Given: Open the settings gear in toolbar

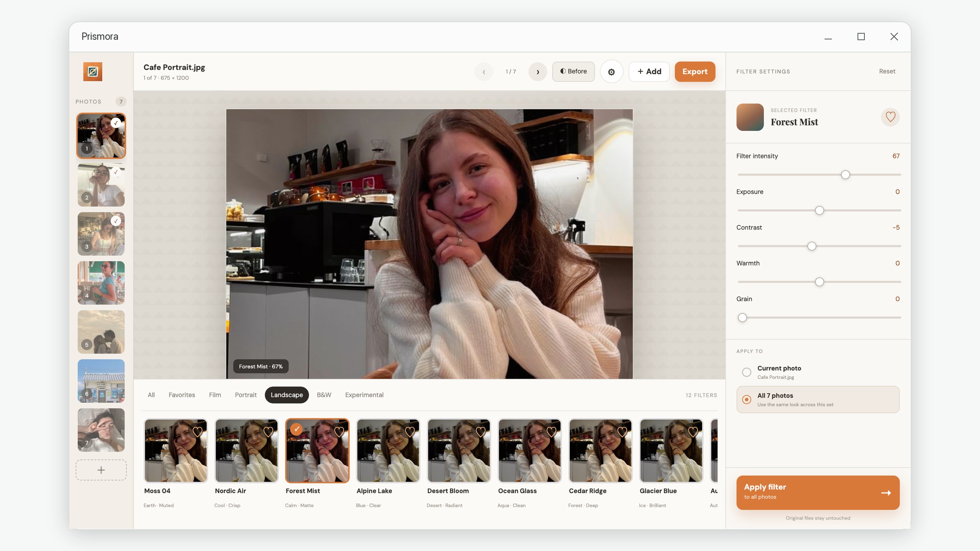Looking at the screenshot, I should (x=611, y=72).
